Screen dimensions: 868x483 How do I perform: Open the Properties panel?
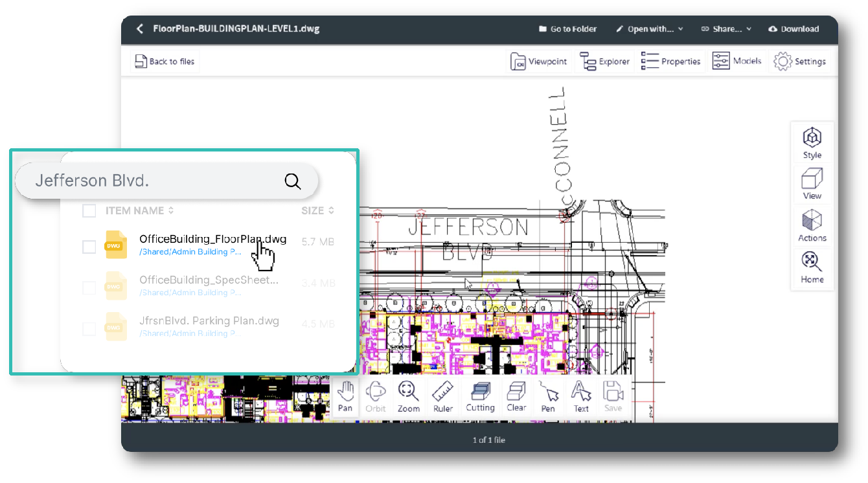pyautogui.click(x=671, y=62)
